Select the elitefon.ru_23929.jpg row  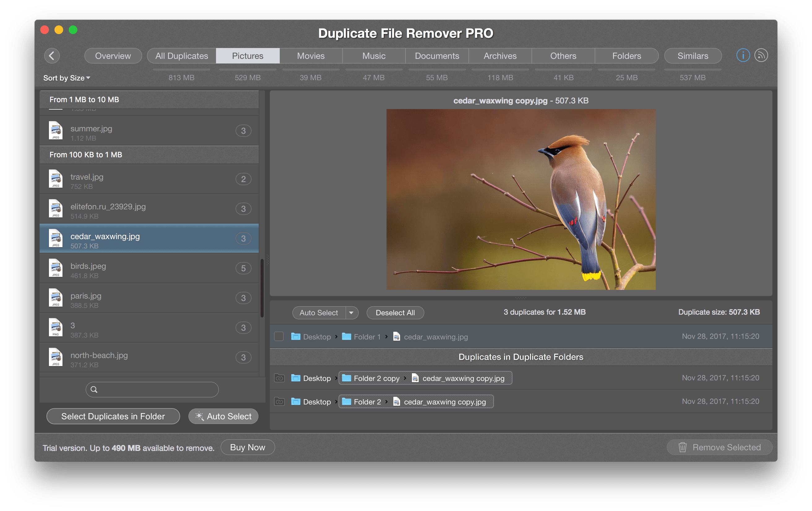pos(149,209)
